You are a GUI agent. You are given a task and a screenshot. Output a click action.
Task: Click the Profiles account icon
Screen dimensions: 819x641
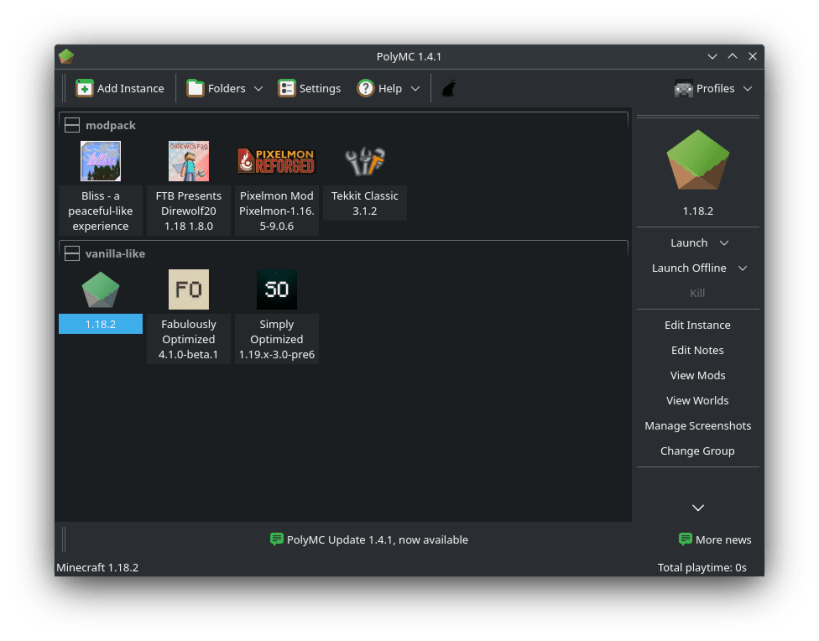(x=683, y=89)
